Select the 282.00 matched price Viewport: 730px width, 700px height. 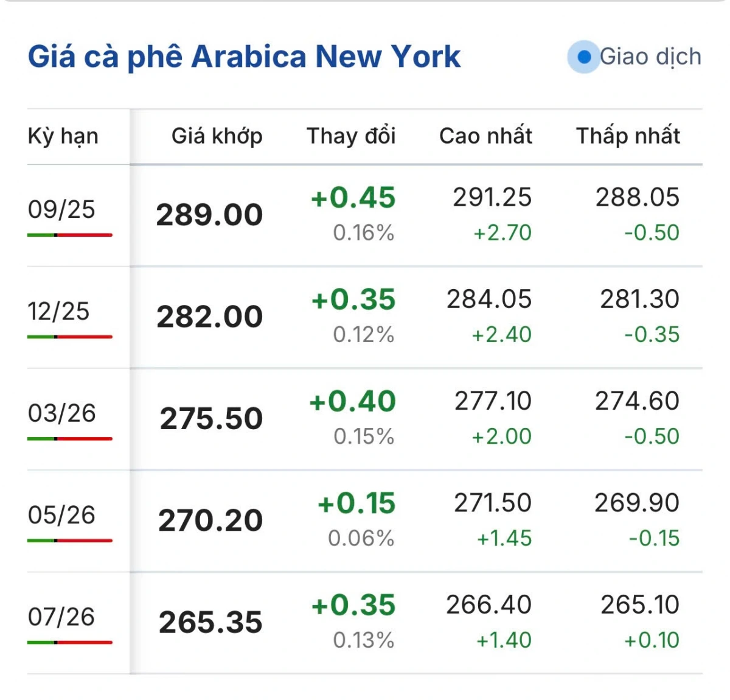coord(209,317)
